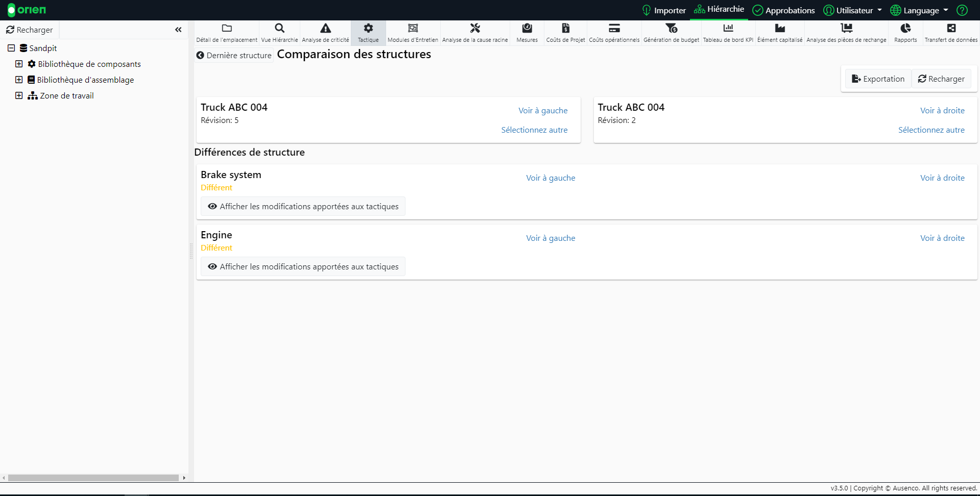Screen dimensions: 980x496
Task: Click the help question mark icon
Action: pyautogui.click(x=962, y=10)
